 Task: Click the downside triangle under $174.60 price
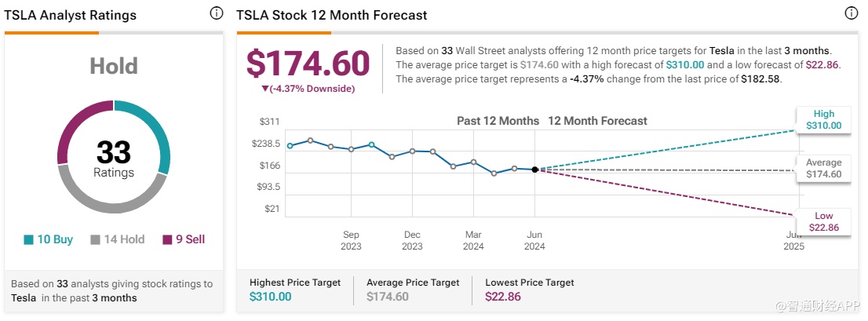pos(265,89)
